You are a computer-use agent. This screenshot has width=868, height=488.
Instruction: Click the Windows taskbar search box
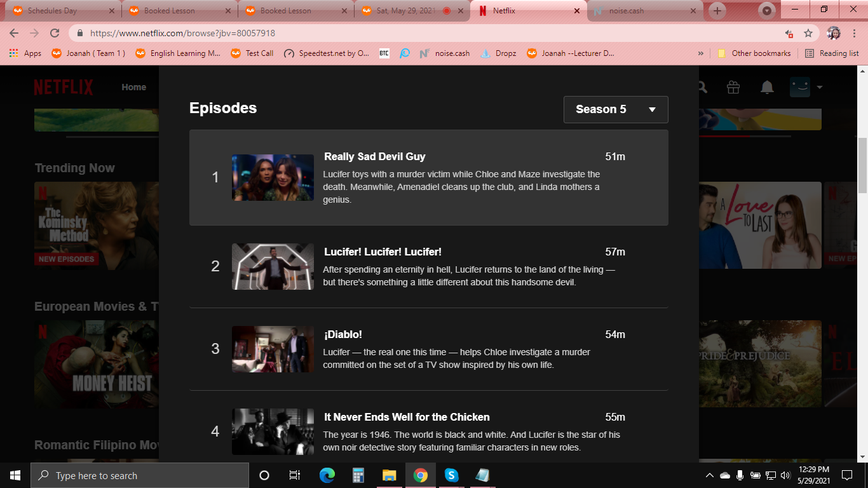(140, 475)
